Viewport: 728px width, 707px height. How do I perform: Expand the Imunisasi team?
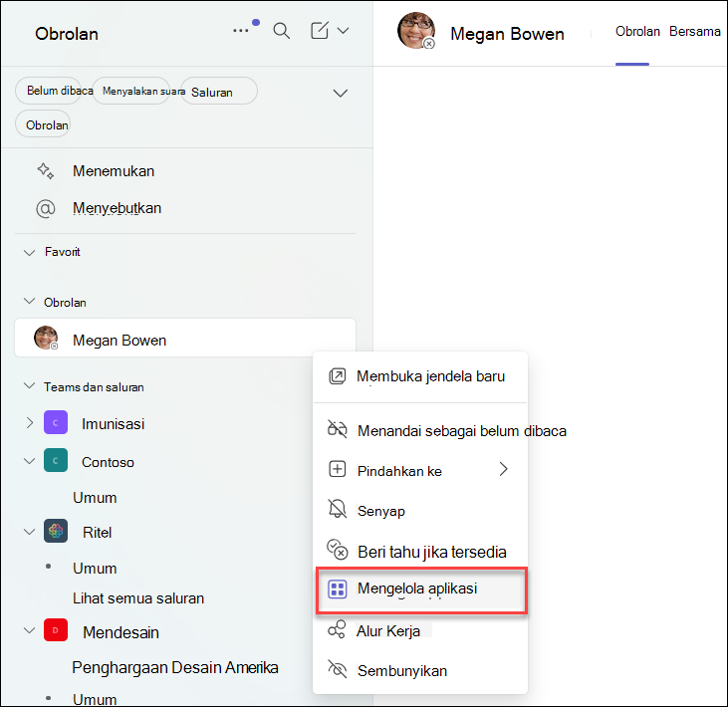(x=30, y=423)
